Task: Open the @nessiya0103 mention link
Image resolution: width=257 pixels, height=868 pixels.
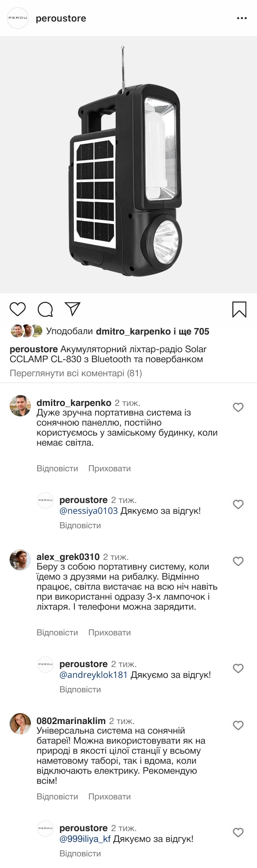Action: tap(89, 511)
